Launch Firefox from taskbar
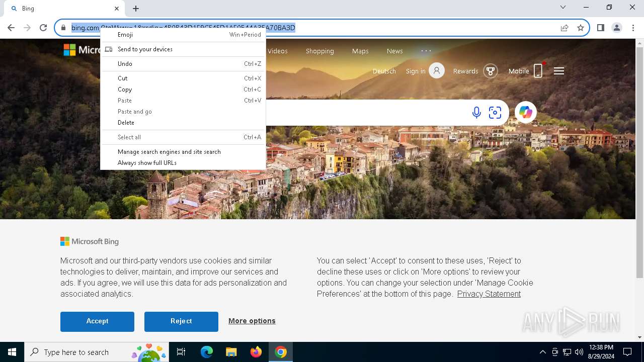This screenshot has height=362, width=644. click(256, 352)
